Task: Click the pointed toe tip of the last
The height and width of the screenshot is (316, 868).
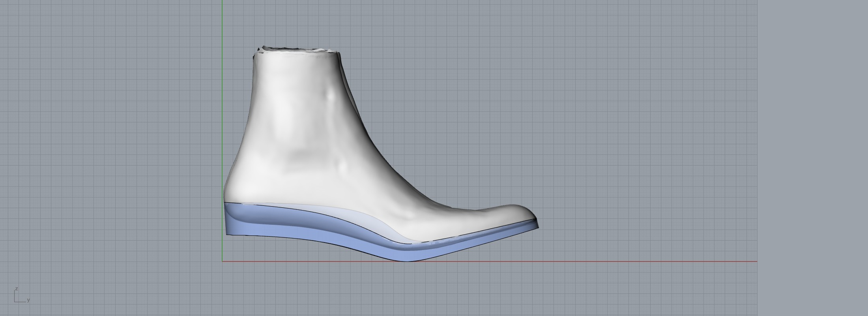Action: (535, 218)
